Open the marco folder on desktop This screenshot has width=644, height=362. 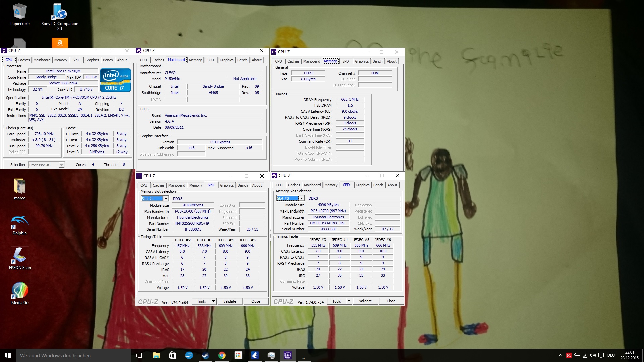click(20, 187)
